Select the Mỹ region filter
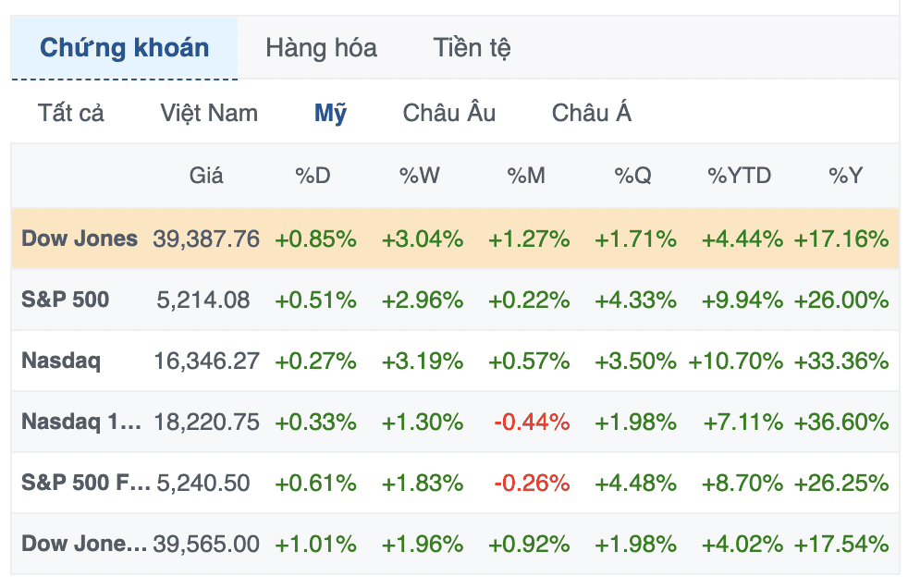The height and width of the screenshot is (588, 908). click(330, 113)
